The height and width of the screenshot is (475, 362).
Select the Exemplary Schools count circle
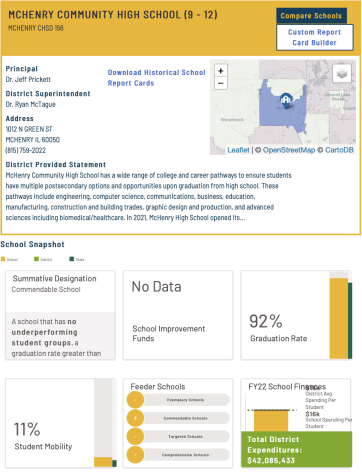click(135, 400)
